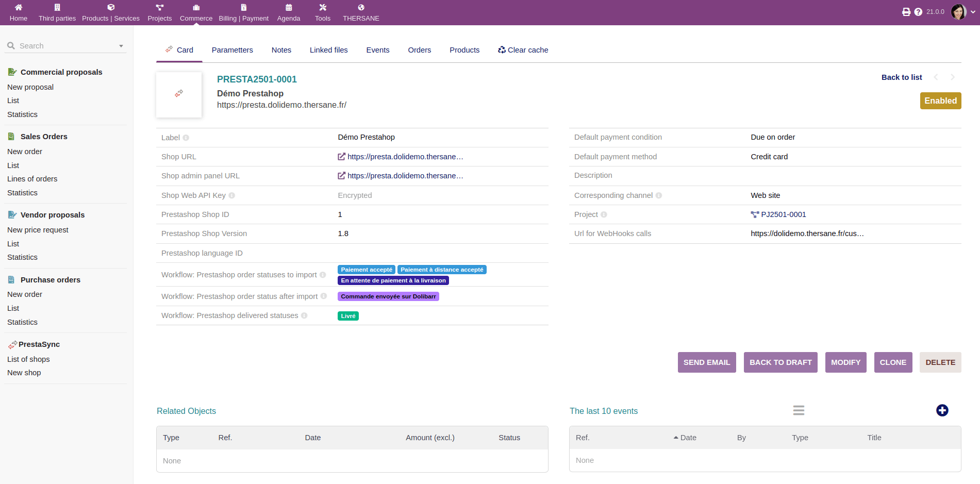Click the Home icon in top bar
980x484 pixels.
click(19, 8)
